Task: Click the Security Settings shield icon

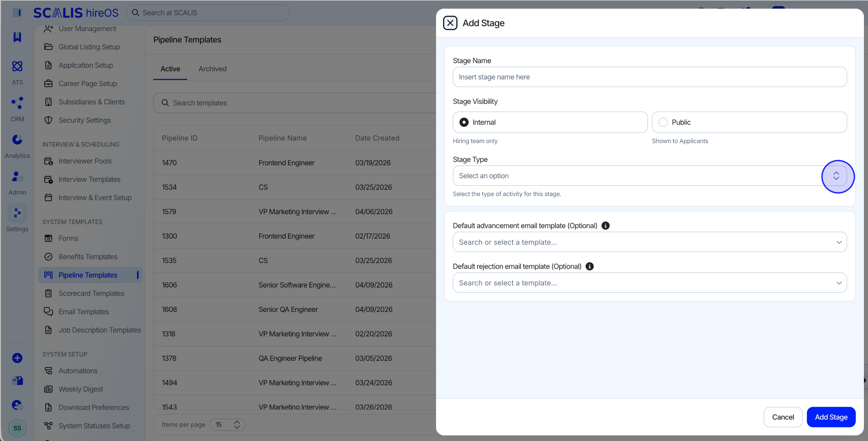Action: pos(49,120)
